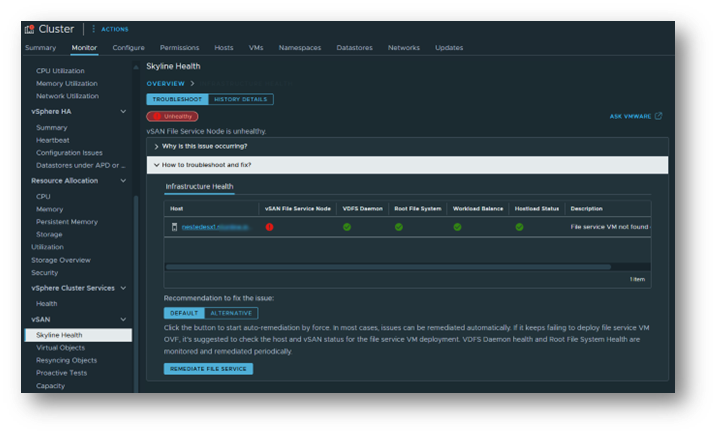Screen dimensions: 717x435
Task: Click green Hostload Status check icon
Action: pyautogui.click(x=519, y=227)
